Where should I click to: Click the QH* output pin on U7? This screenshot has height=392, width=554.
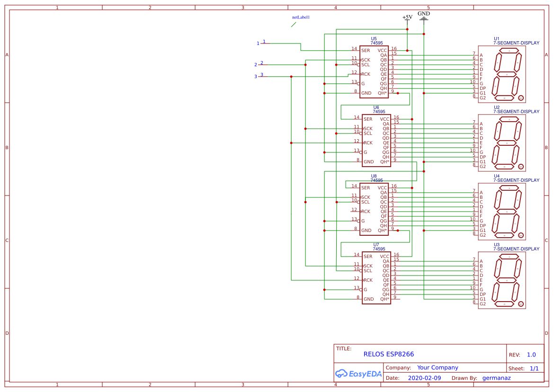(x=385, y=298)
